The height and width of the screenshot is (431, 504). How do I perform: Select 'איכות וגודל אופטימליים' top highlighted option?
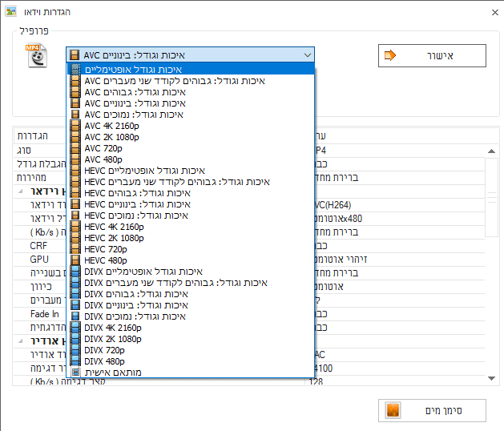coord(190,69)
